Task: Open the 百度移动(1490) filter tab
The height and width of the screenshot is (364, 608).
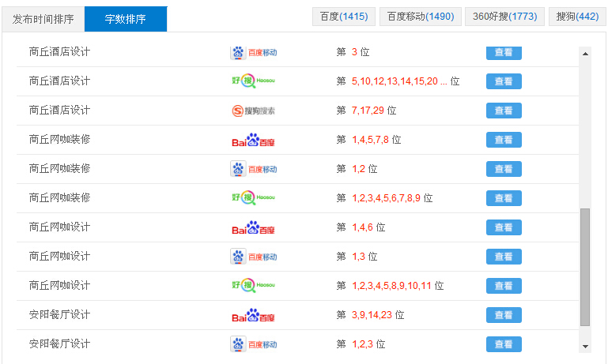Action: 421,17
